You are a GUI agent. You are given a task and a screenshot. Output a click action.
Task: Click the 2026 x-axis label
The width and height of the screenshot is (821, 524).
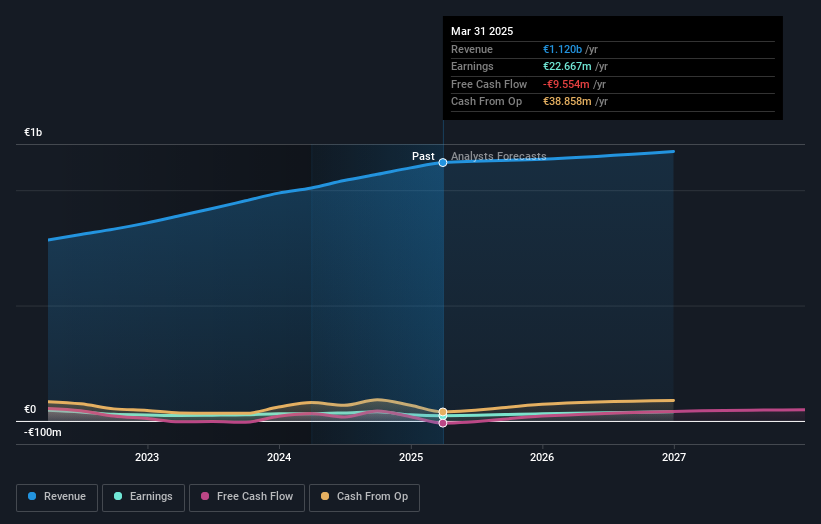click(542, 457)
